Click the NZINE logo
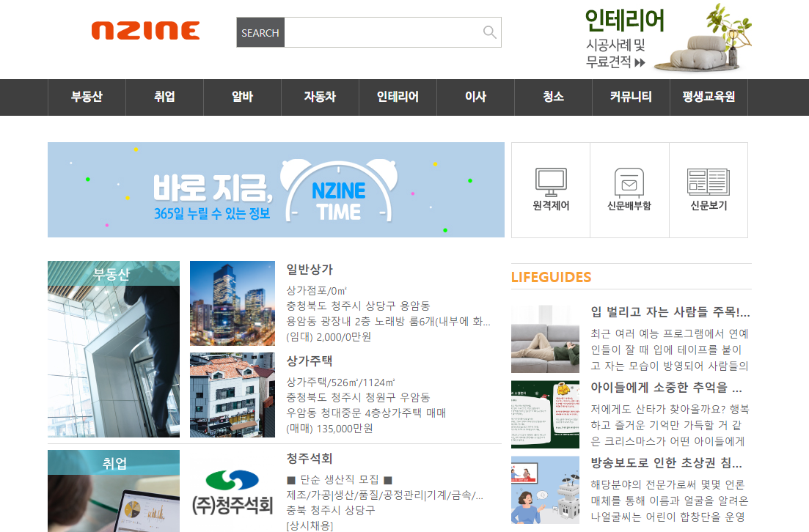The image size is (809, 532). pyautogui.click(x=145, y=31)
